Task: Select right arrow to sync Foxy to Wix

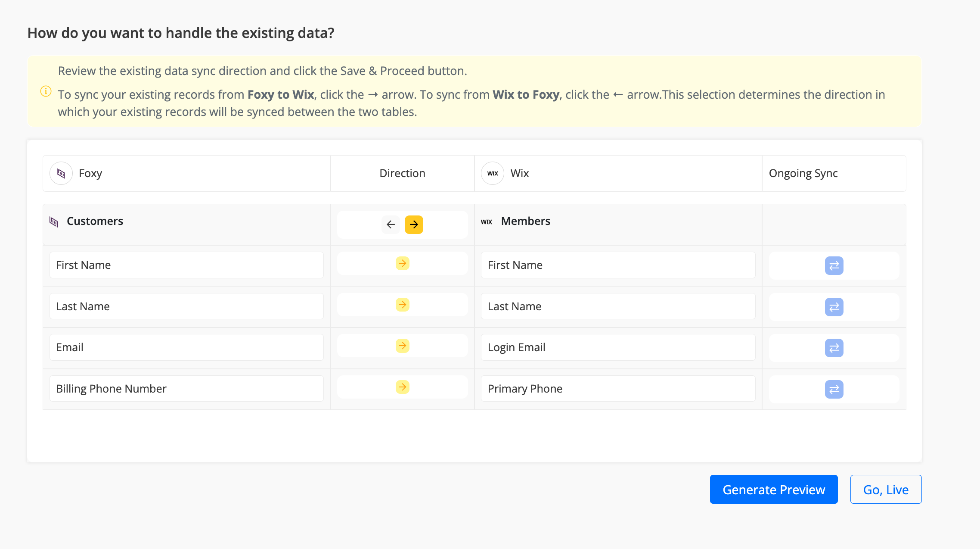Action: tap(414, 225)
